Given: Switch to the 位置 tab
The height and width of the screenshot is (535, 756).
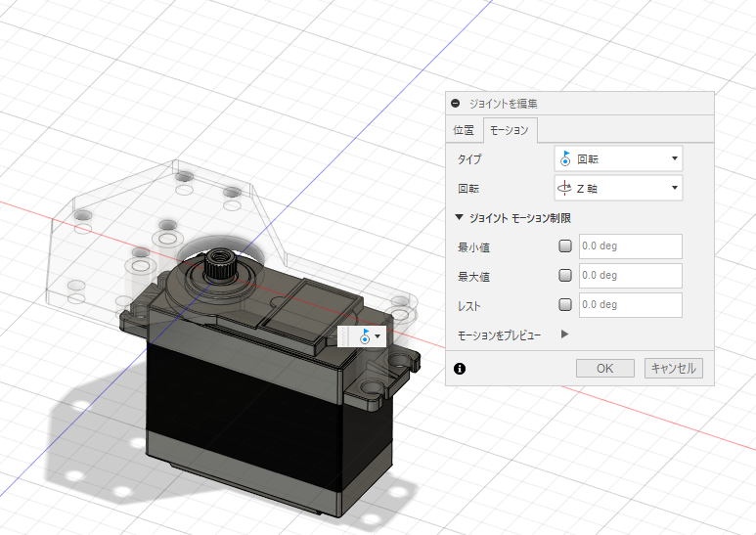Looking at the screenshot, I should point(464,130).
